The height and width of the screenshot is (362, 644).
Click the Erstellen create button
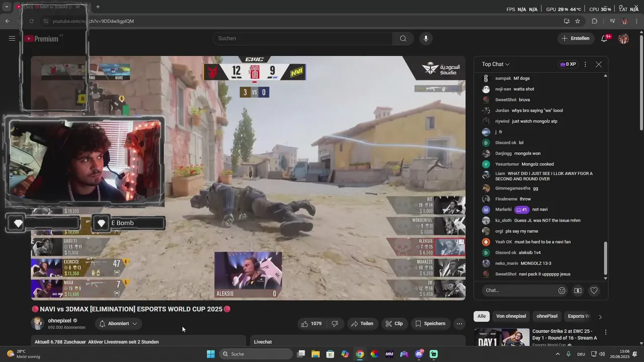[x=576, y=38]
